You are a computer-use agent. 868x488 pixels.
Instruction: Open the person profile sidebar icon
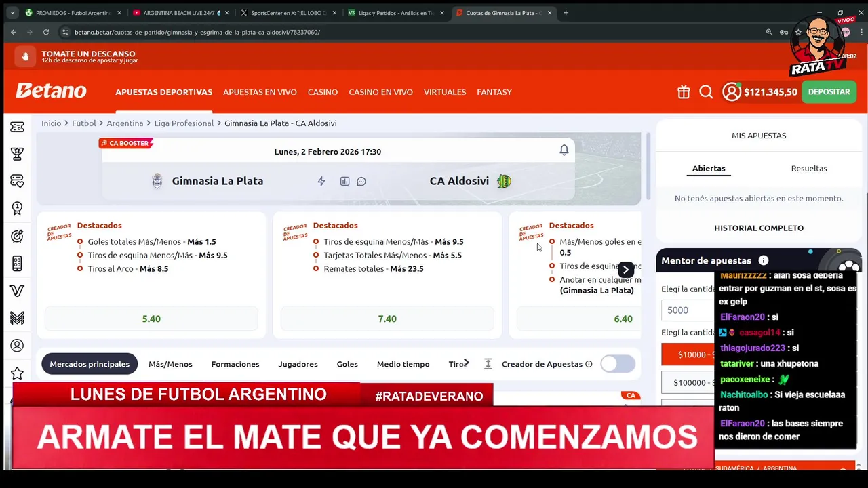(17, 346)
